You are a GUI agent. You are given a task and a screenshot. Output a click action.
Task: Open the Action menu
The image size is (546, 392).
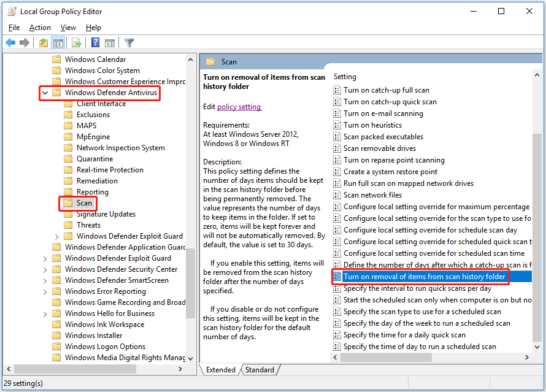[40, 28]
